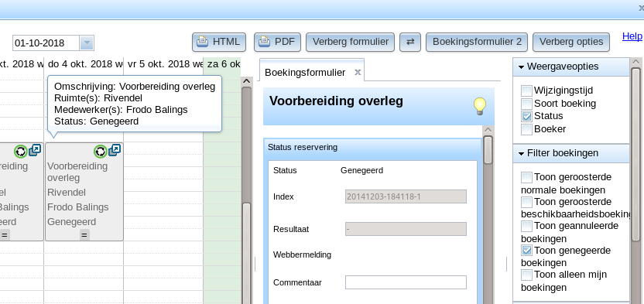Click the Webbermelding label
The width and height of the screenshot is (644, 304).
point(302,254)
